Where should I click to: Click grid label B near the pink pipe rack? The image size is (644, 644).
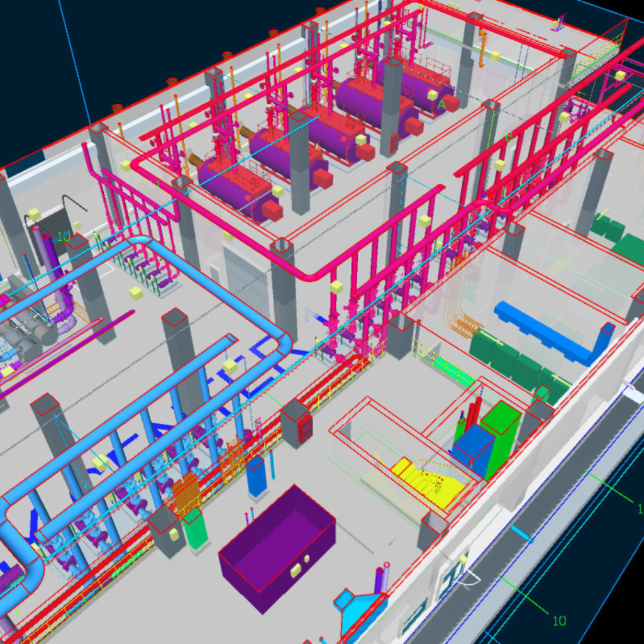pos(509,136)
